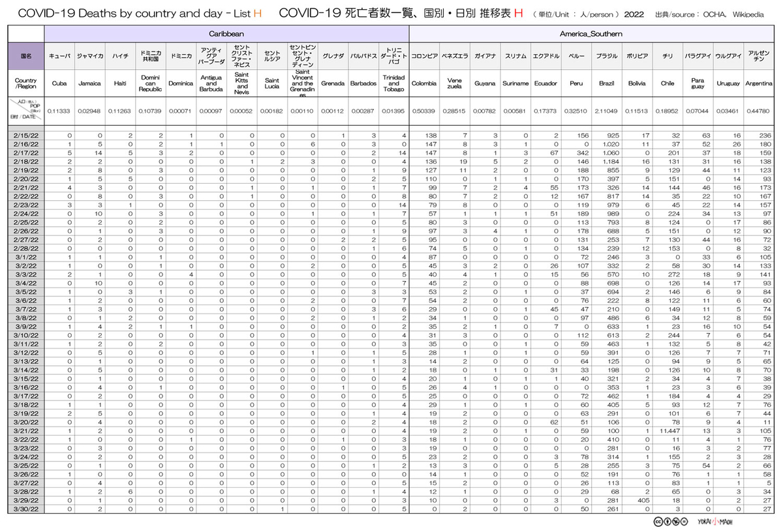
Task: Select the Haiti column header
Action: pos(120,83)
